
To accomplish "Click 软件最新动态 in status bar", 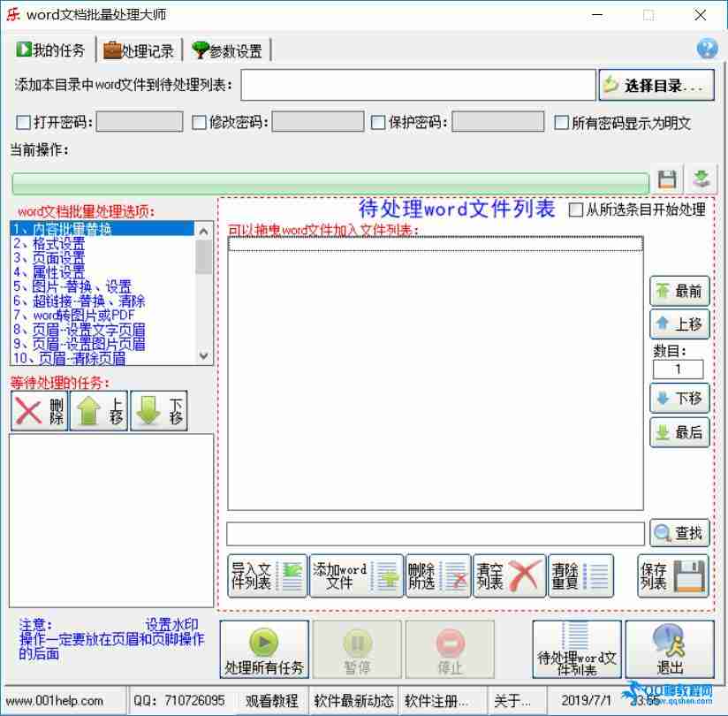I will coord(353,700).
